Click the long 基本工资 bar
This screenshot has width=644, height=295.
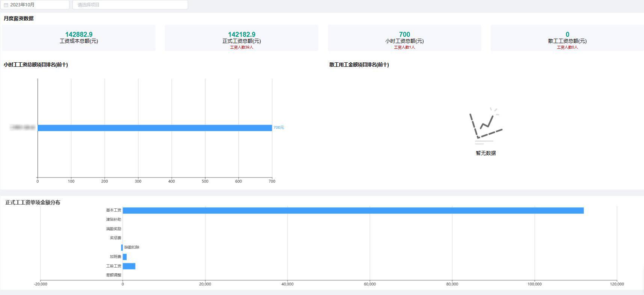(353, 211)
